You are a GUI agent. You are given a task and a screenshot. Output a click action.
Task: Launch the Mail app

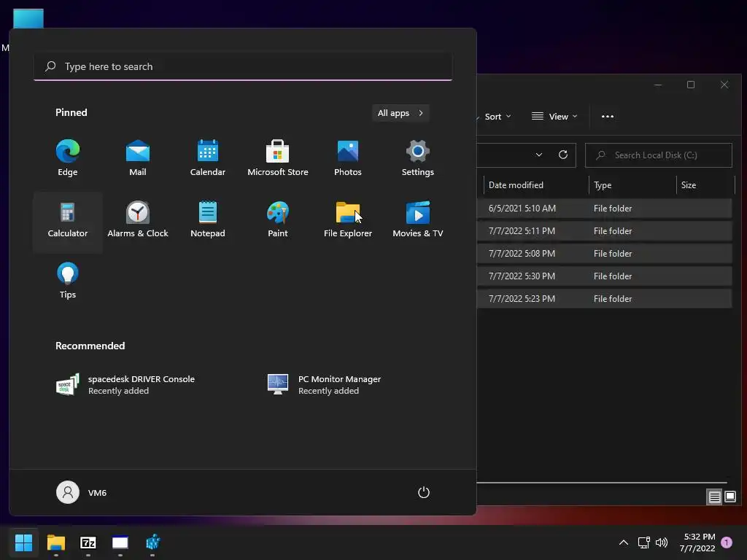tap(138, 158)
